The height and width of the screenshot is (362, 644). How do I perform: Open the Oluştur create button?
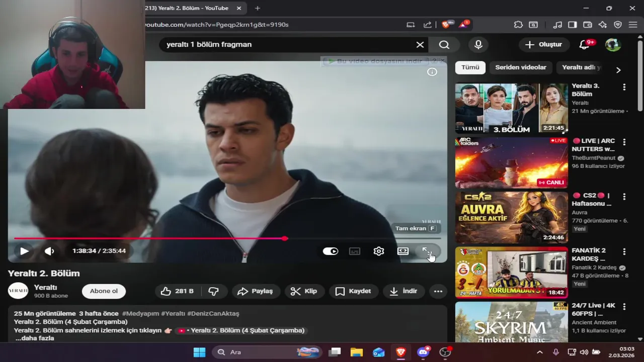(544, 44)
